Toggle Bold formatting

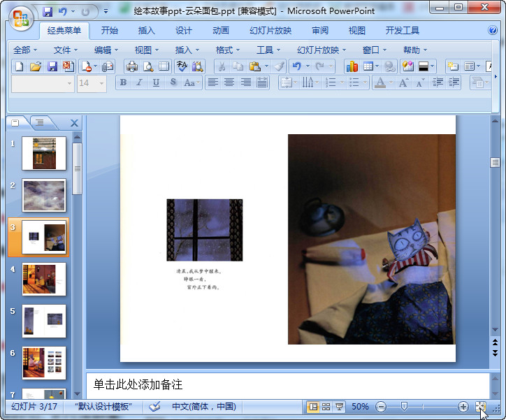[123, 83]
